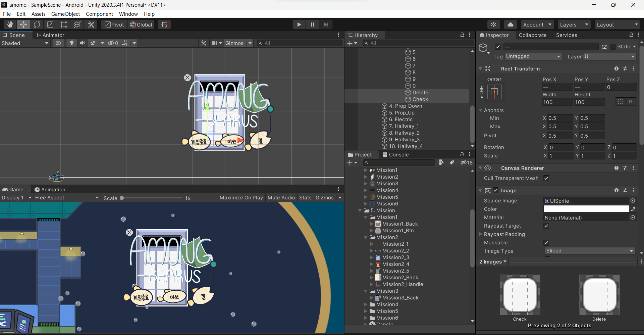Toggle scene grid visibility icon

125,43
